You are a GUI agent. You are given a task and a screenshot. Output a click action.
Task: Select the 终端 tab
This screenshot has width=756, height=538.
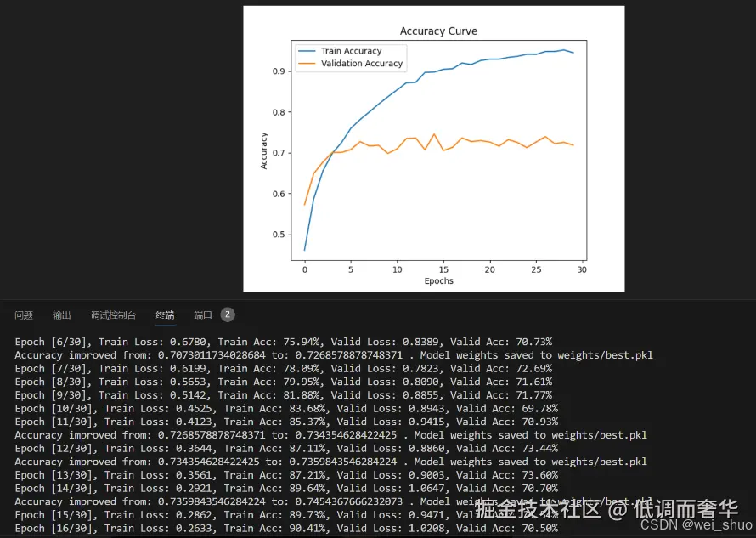tap(165, 315)
